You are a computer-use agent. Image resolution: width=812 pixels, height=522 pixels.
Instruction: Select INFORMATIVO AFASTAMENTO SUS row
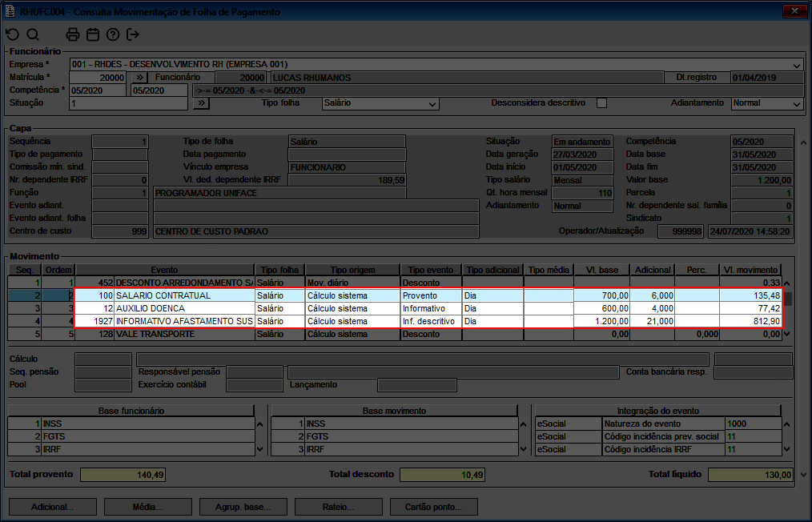point(395,322)
